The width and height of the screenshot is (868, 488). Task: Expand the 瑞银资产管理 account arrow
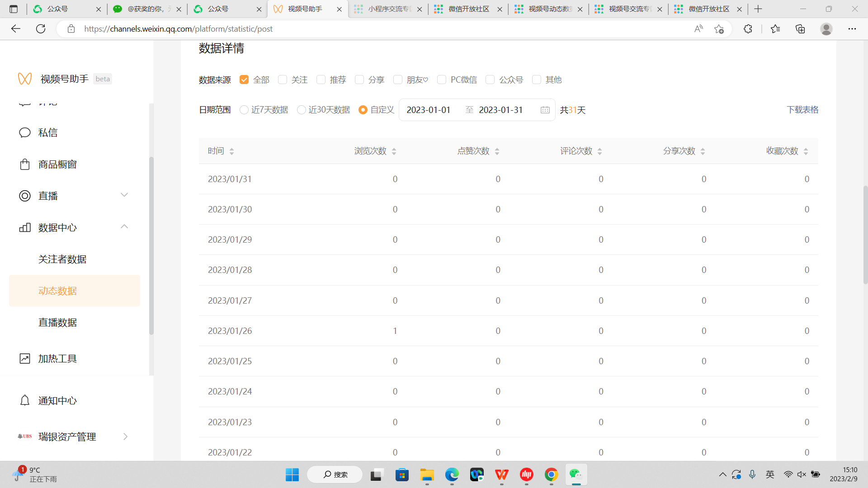125,436
